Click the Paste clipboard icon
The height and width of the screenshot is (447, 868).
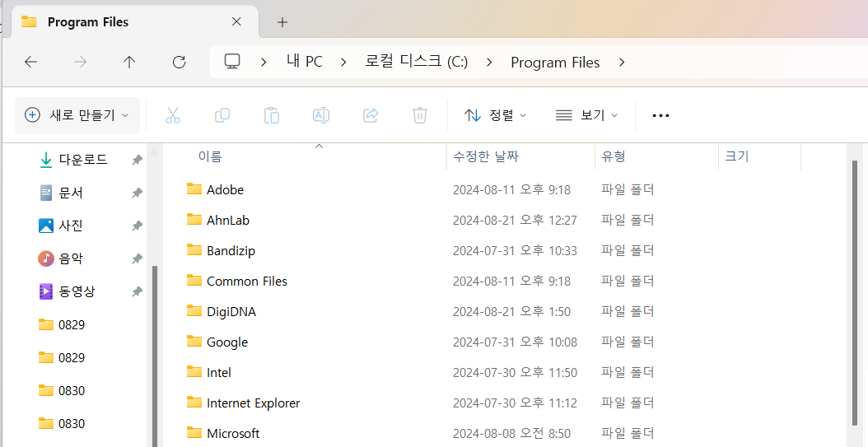point(271,115)
